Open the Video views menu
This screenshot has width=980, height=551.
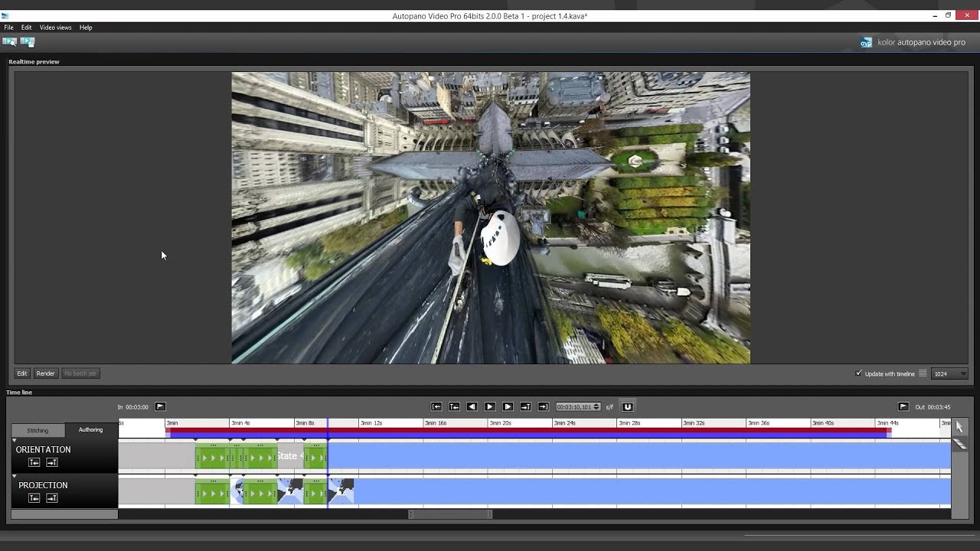(x=55, y=28)
